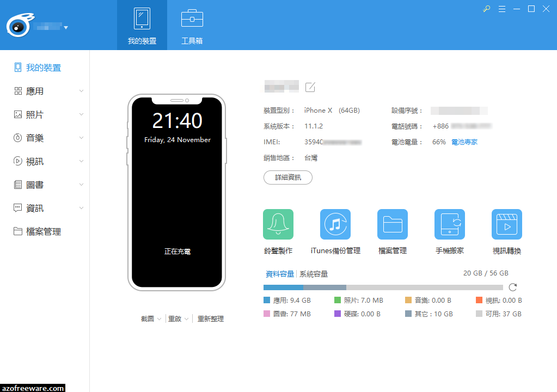
Task: Click the 視訊 play icon
Action: tap(18, 161)
